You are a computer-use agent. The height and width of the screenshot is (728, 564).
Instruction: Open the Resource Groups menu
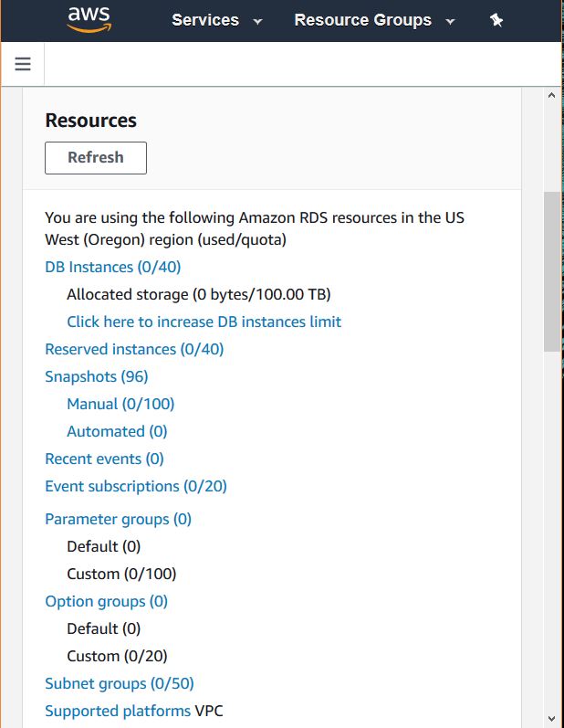tap(362, 20)
